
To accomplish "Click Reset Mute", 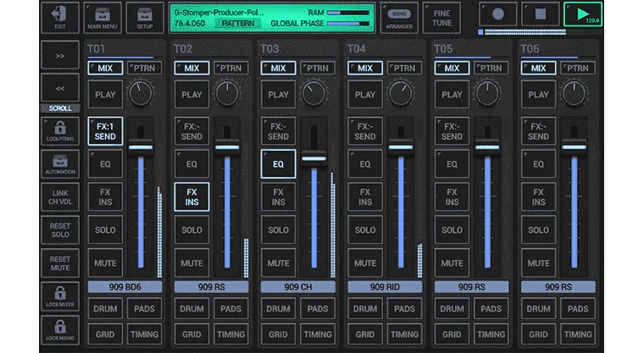I will point(60,263).
